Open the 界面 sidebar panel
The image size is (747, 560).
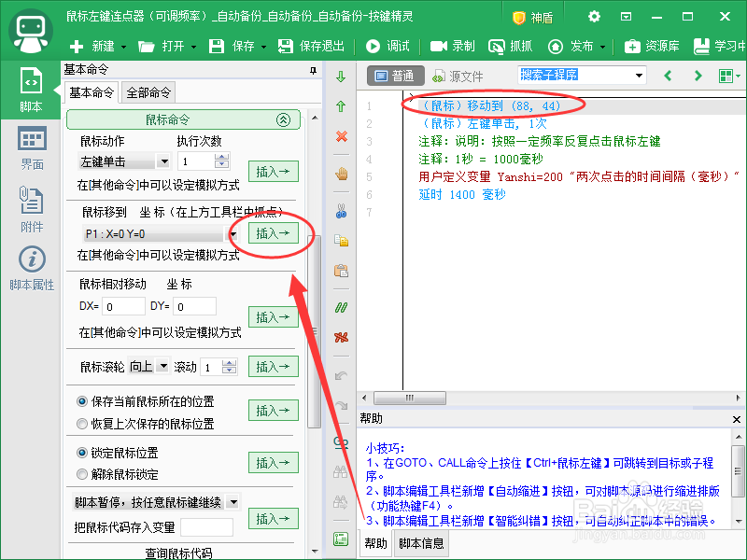tap(32, 148)
